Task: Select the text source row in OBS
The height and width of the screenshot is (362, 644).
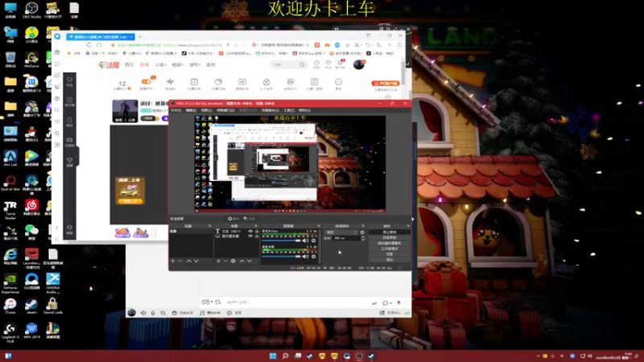Action: 237,232
